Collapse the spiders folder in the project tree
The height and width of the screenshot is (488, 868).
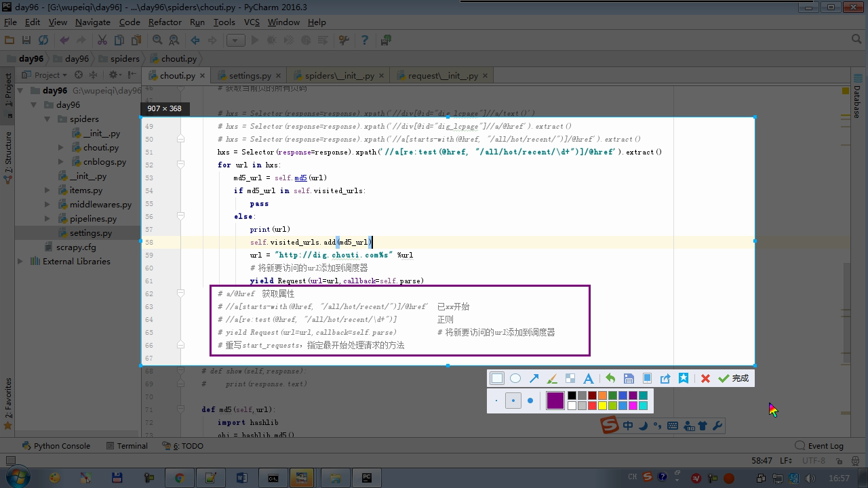pyautogui.click(x=47, y=119)
